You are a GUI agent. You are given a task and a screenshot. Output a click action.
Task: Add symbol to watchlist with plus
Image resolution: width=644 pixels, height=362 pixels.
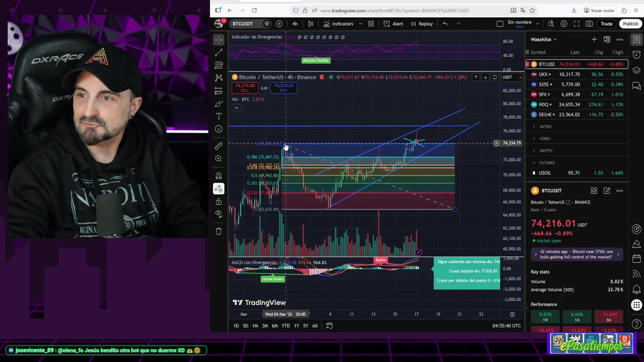pyautogui.click(x=594, y=39)
